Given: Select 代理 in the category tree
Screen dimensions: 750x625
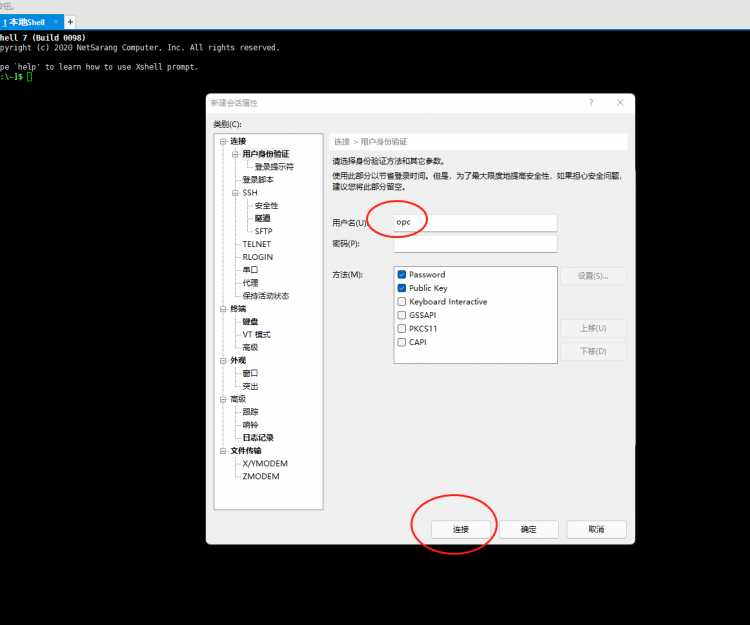Looking at the screenshot, I should (x=250, y=283).
